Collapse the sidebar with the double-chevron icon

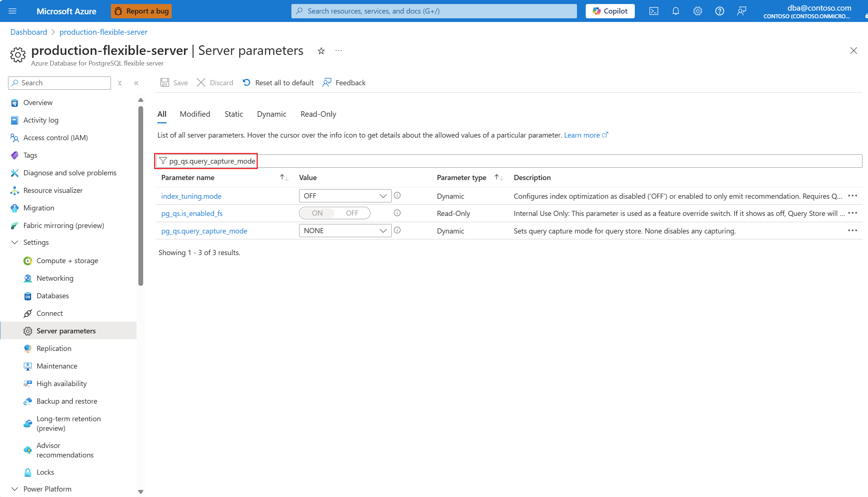click(x=136, y=83)
